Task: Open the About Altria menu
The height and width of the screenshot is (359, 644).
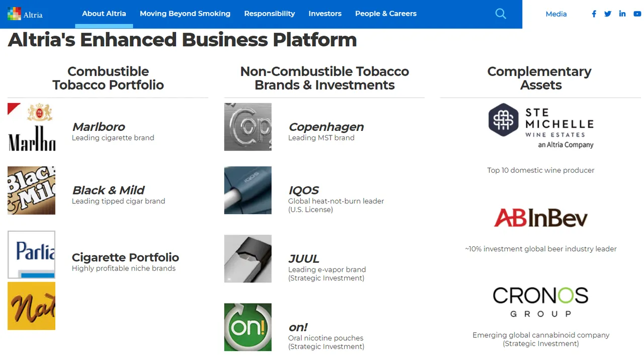Action: [x=104, y=14]
